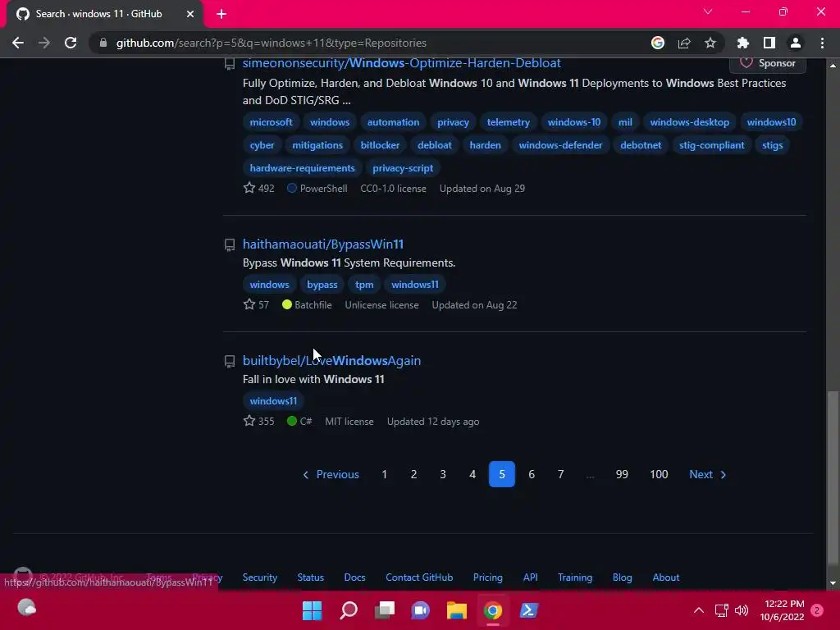Click repo icon beside builtbybel/LoveWindowsAgain
This screenshot has height=630, width=840.
coord(230,362)
